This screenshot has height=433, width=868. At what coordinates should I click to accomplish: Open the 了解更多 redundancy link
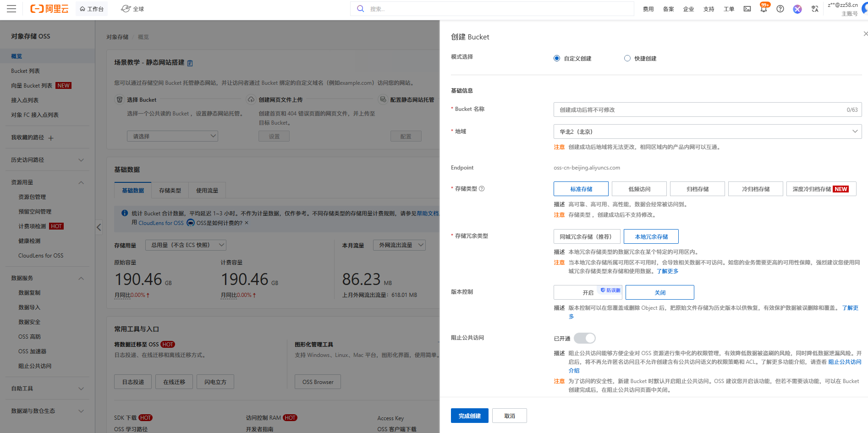667,271
